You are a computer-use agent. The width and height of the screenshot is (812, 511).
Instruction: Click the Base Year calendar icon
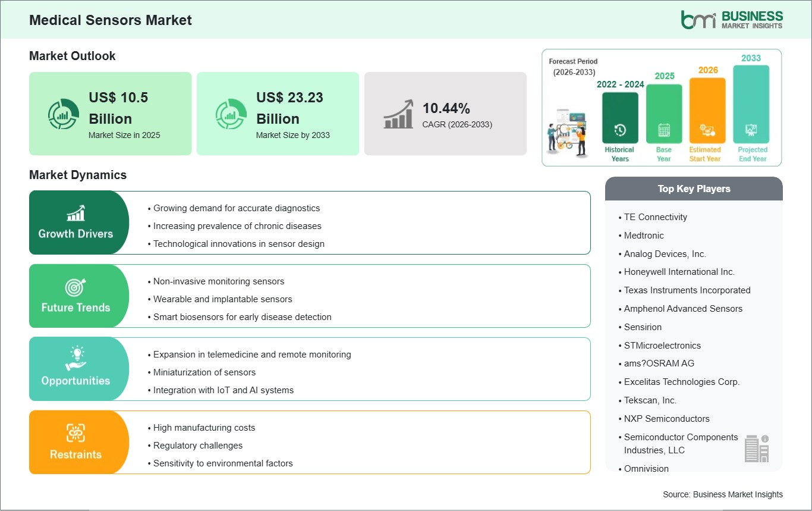663,130
